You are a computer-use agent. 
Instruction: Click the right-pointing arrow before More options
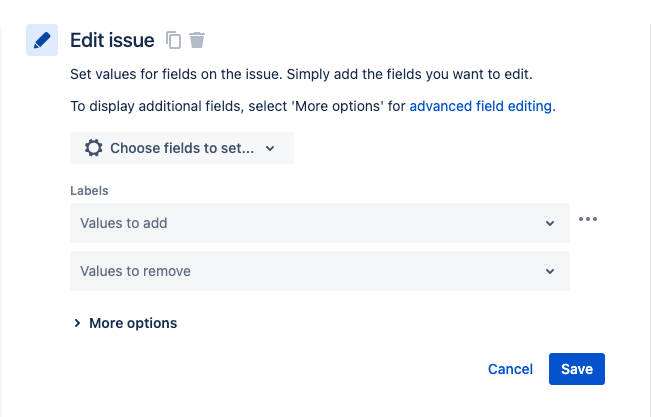77,323
